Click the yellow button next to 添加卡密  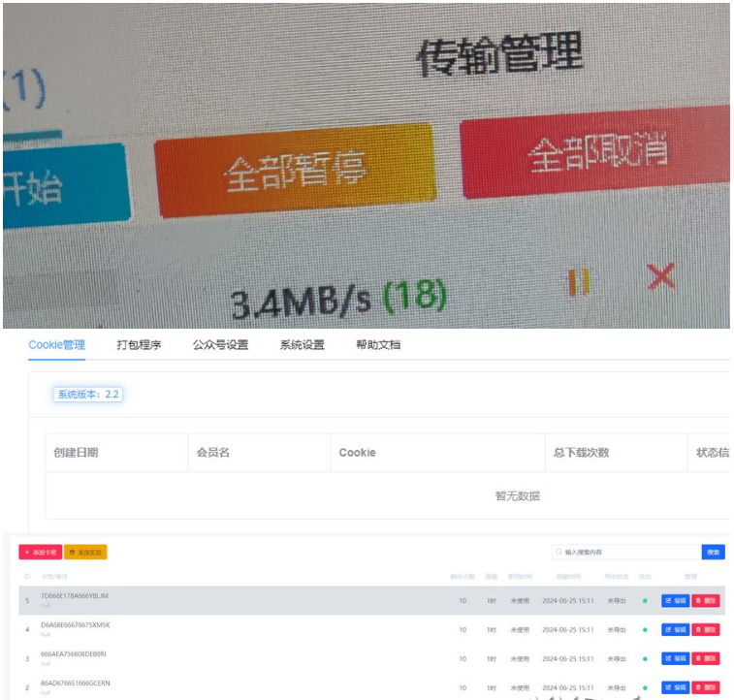point(85,552)
